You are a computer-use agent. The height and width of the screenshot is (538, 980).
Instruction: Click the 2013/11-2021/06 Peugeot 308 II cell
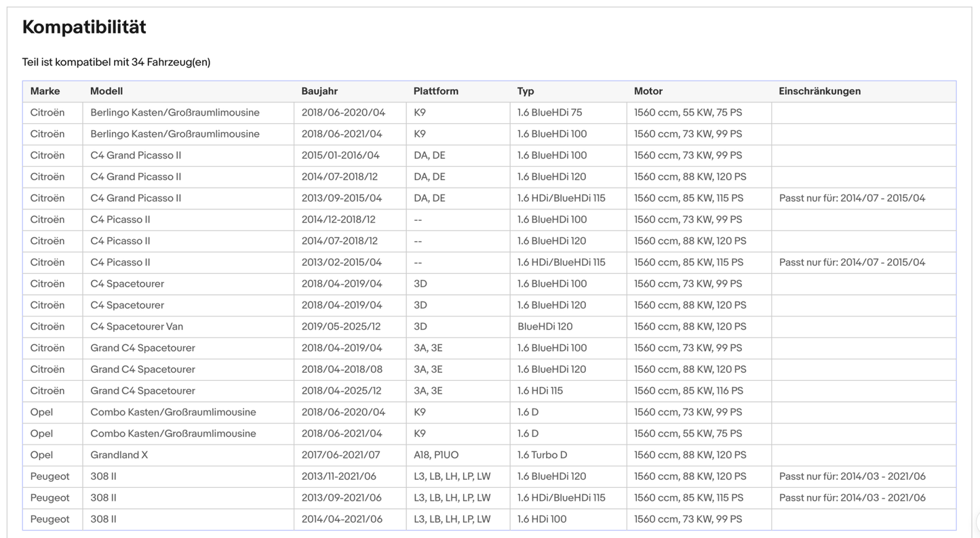[350, 476]
